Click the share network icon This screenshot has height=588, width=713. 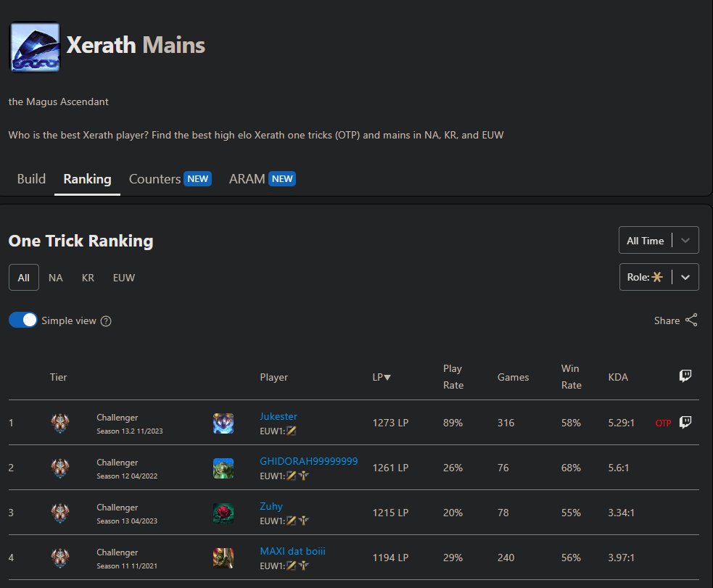click(x=691, y=320)
